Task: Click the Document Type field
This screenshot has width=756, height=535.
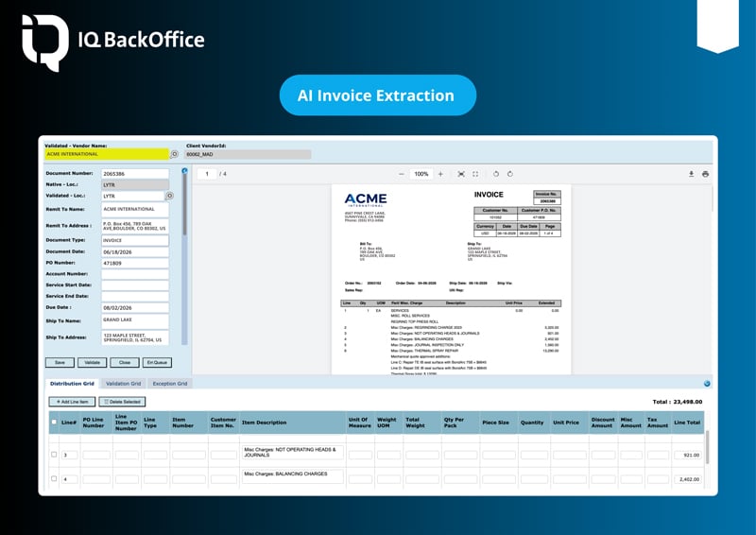Action: (135, 240)
